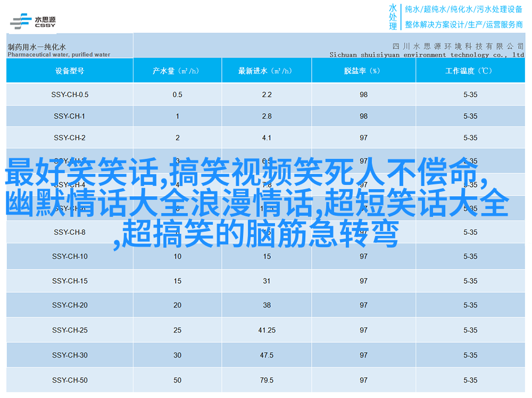
Task: Click the SSY-CH-0.5 model cell
Action: (70, 95)
